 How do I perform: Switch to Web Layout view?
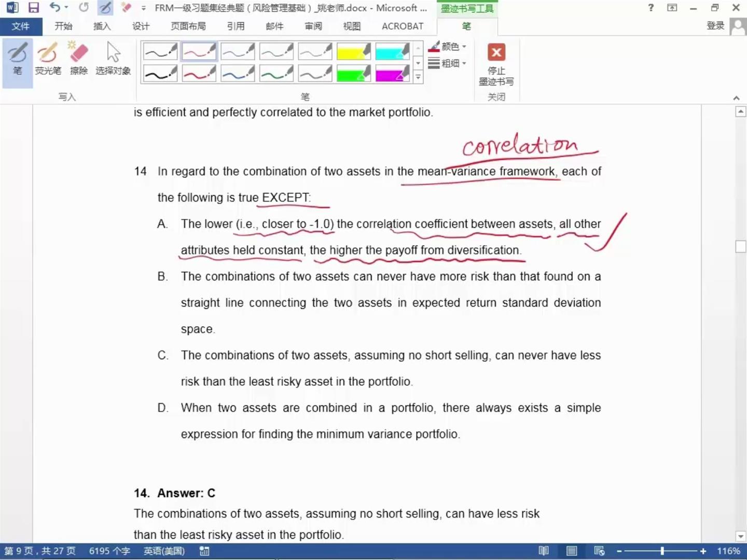point(599,551)
